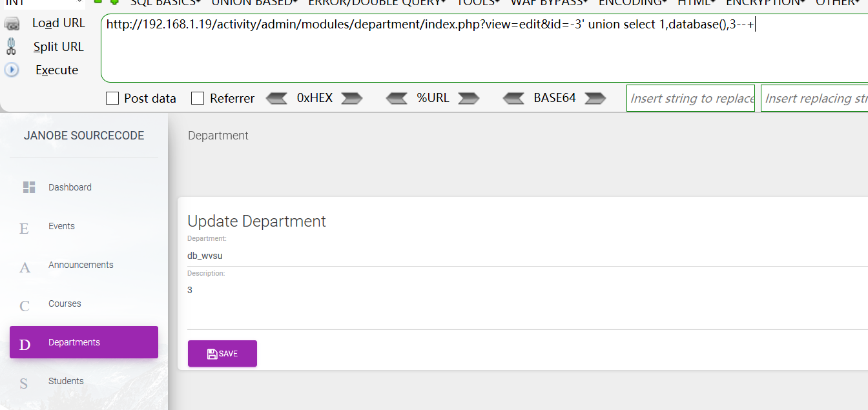Click the JANOBE SOURCECODE brand title
Image resolution: width=868 pixels, height=410 pixels.
coord(84,136)
